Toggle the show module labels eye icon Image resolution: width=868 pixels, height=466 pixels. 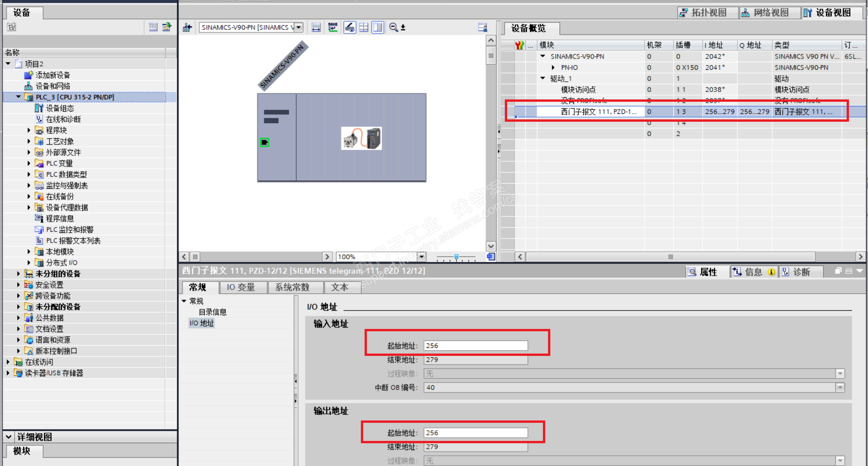tap(350, 27)
